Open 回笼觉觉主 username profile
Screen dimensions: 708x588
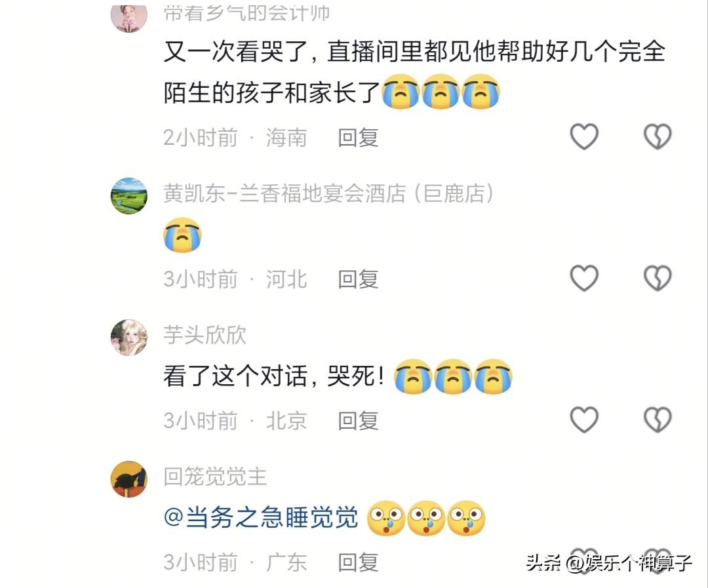pos(215,477)
